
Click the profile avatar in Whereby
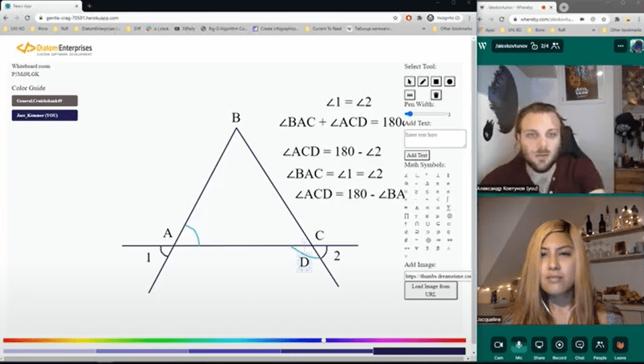pos(636,46)
